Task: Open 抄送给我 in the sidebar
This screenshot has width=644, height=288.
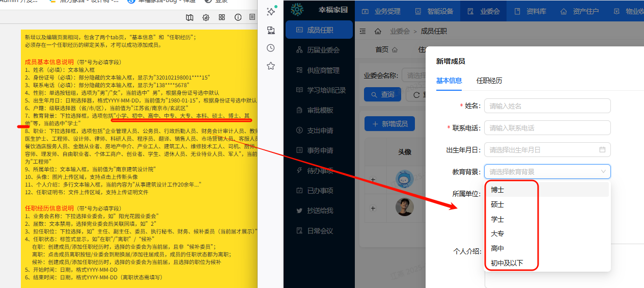Action: coord(319,211)
